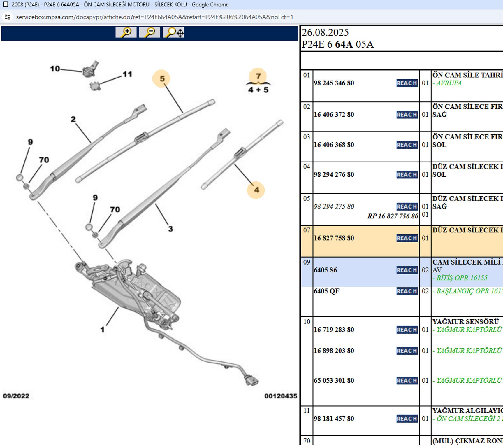Image resolution: width=503 pixels, height=448 pixels.
Task: Click REACH badge for part 98 245 346 80
Action: pyautogui.click(x=407, y=83)
